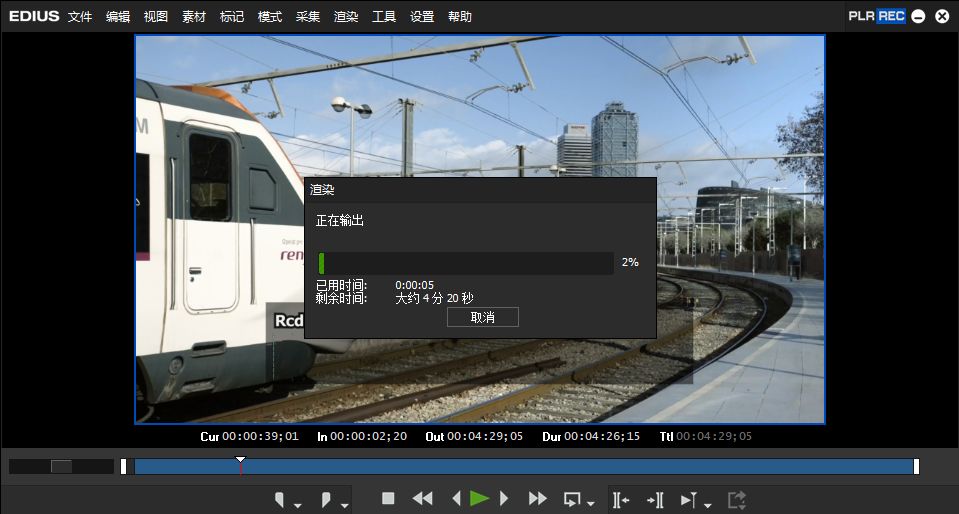Click the Stop playback button

(x=388, y=498)
